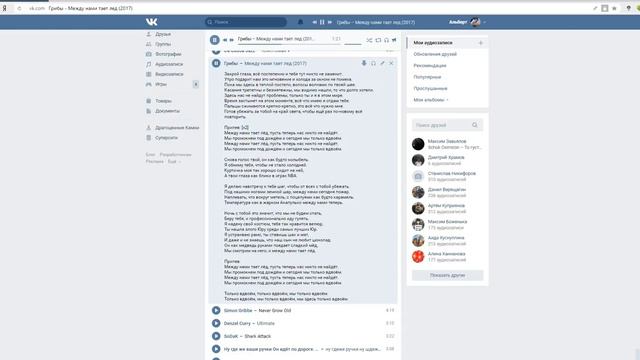Open Документы in left sidebar
Screen dimensions: 640x360
point(163,111)
